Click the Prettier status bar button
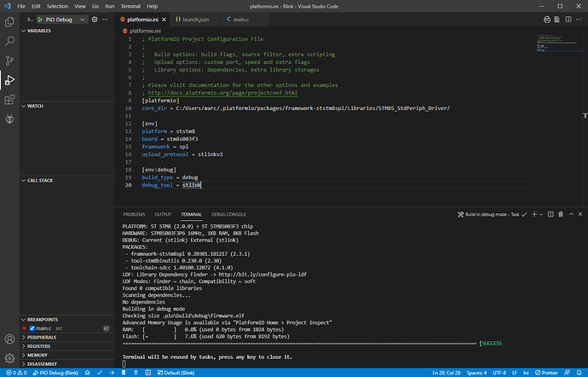The width and height of the screenshot is (588, 377). click(546, 373)
